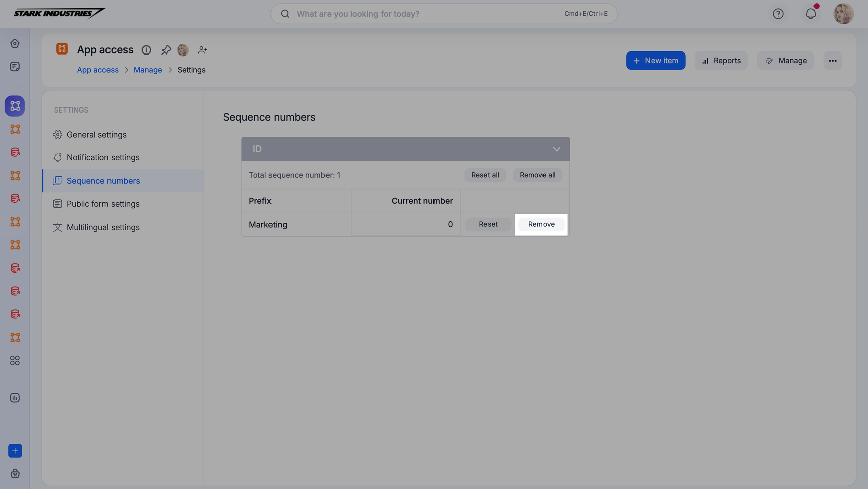
Task: Click the help question mark icon
Action: [778, 14]
